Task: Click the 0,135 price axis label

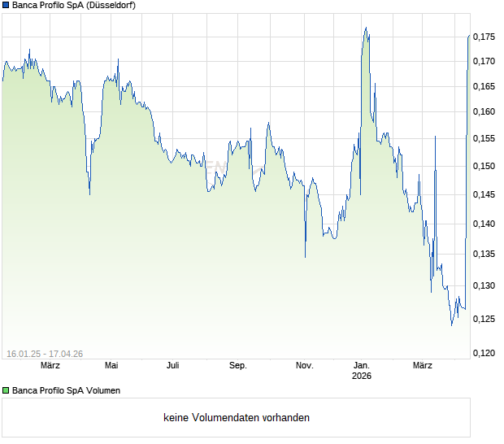Action: [484, 254]
